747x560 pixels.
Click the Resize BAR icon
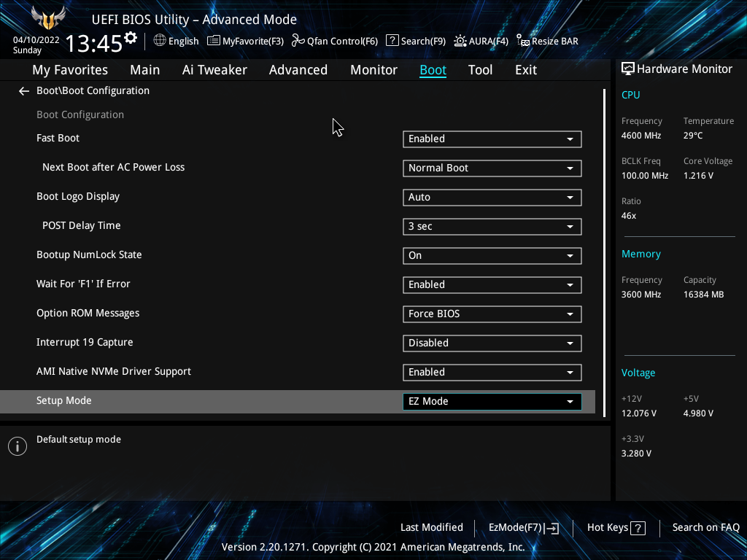click(522, 41)
